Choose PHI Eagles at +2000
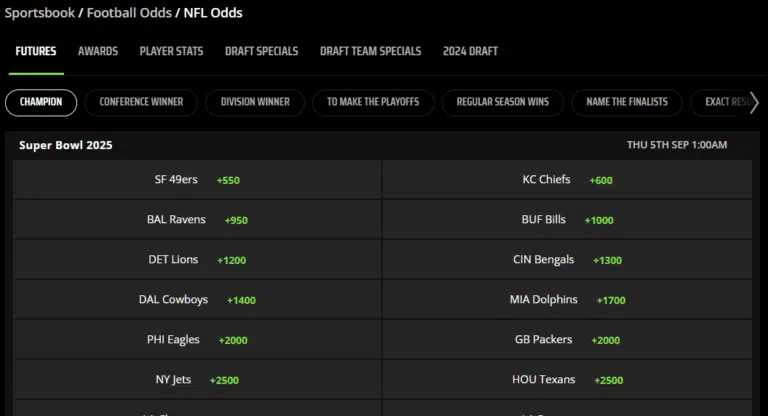This screenshot has height=416, width=768. click(x=197, y=340)
